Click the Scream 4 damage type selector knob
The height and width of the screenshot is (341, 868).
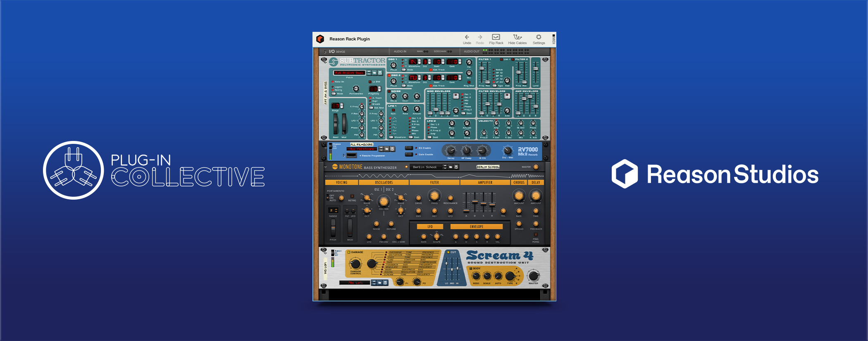[372, 264]
